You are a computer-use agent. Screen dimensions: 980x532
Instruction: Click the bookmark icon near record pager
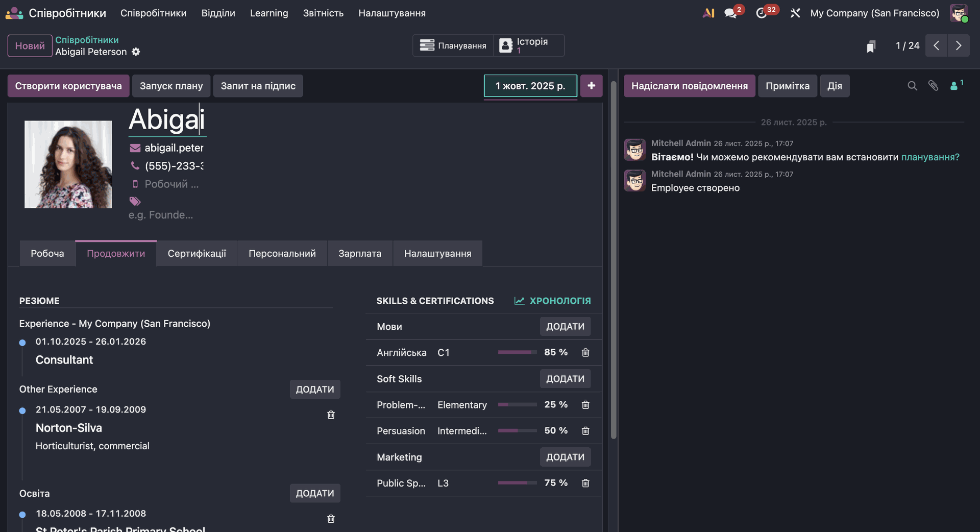tap(871, 46)
